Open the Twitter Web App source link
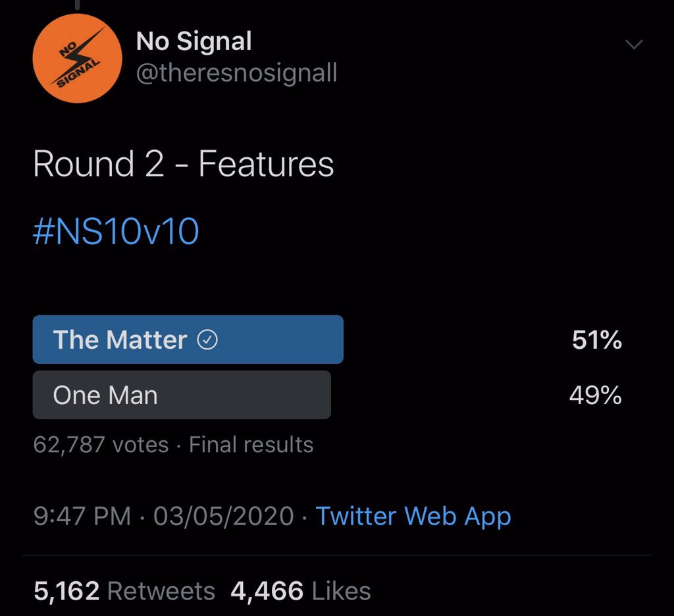Screen dimensions: 674x616 [413, 516]
